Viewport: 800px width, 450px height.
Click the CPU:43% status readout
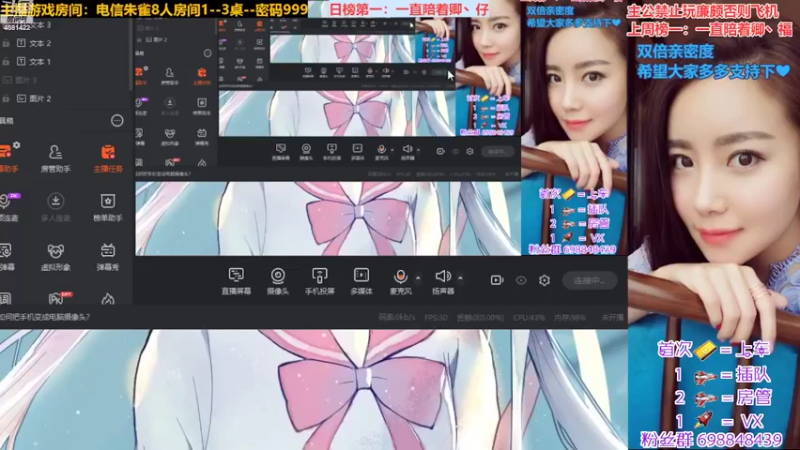[529, 317]
